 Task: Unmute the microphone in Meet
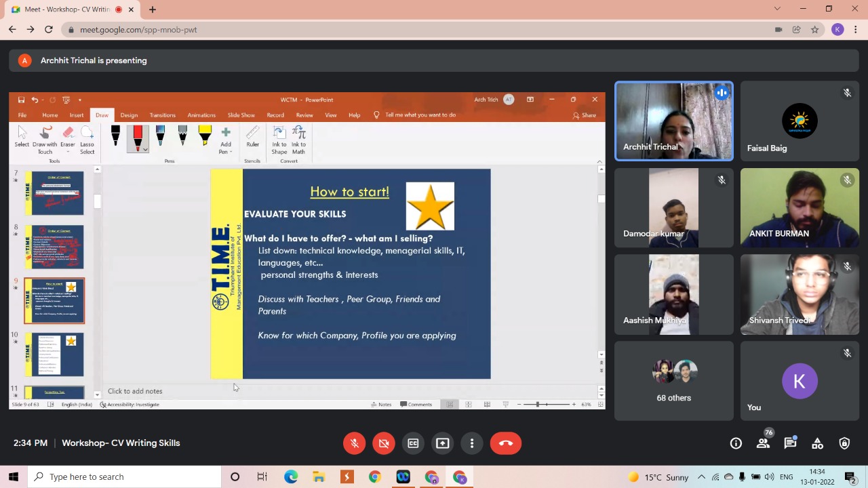pyautogui.click(x=354, y=443)
